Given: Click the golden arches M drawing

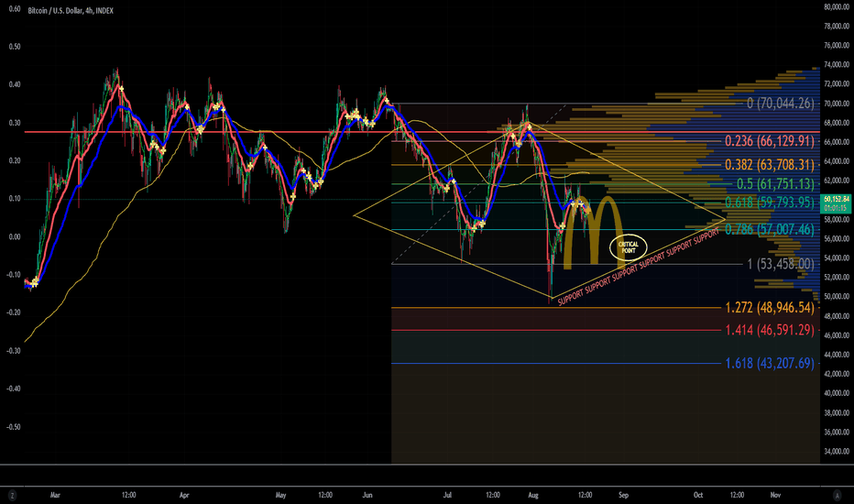Looking at the screenshot, I should click(593, 233).
